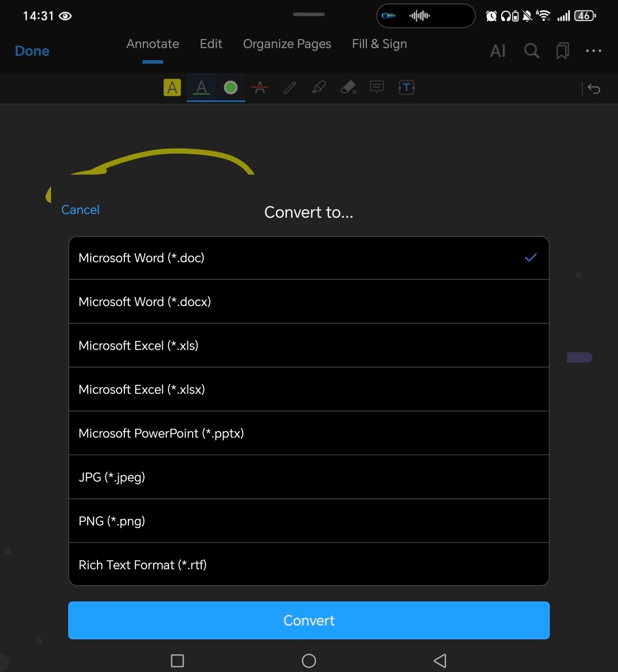
Task: Insert a text box annotation
Action: 406,87
